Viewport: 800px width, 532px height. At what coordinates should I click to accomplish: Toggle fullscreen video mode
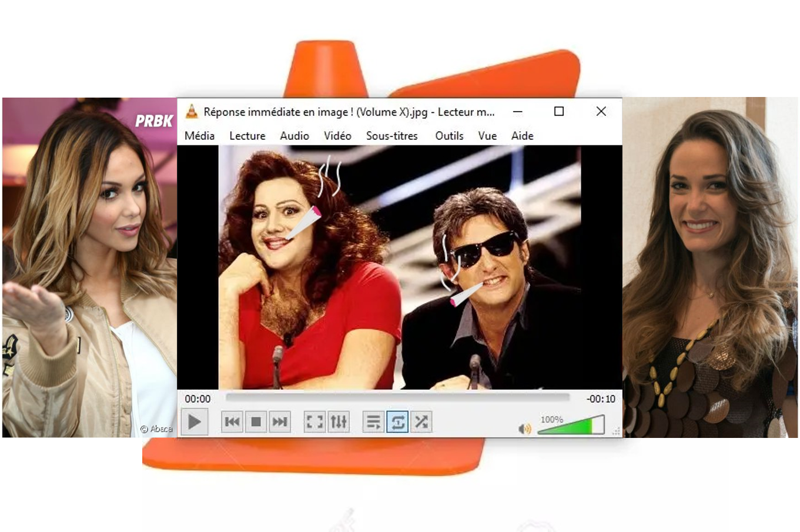[314, 422]
